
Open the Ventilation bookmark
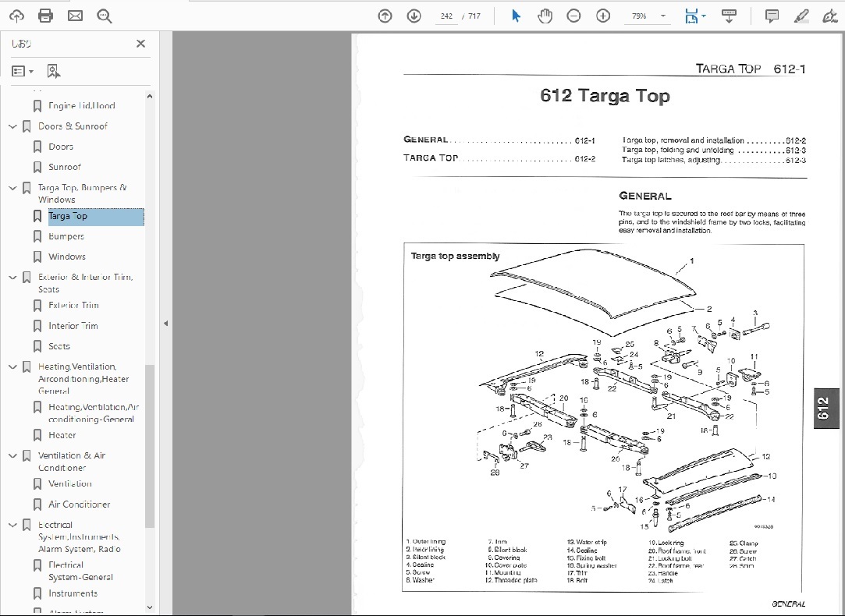(70, 483)
